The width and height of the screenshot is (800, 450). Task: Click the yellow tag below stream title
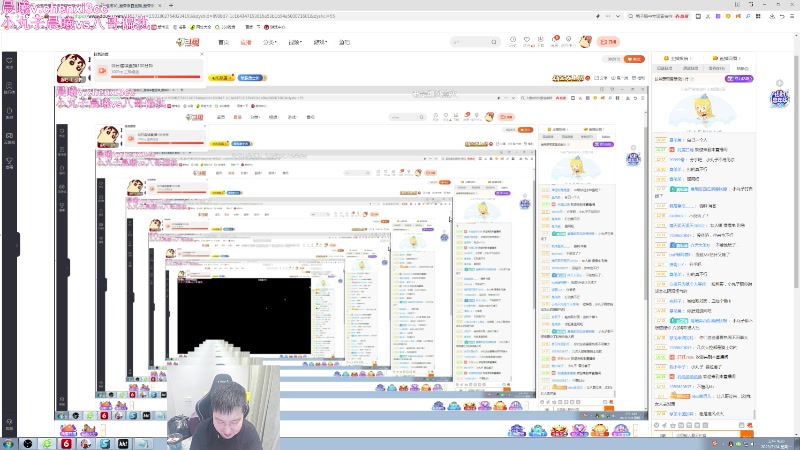click(x=221, y=78)
